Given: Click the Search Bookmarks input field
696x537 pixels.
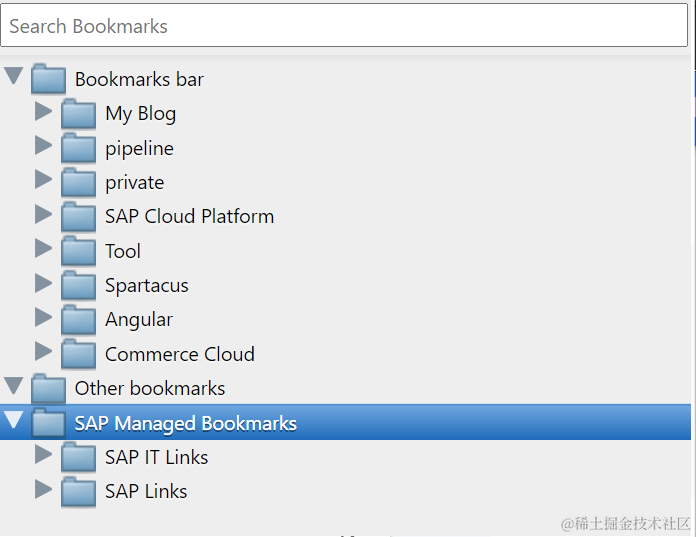Looking at the screenshot, I should (x=344, y=25).
